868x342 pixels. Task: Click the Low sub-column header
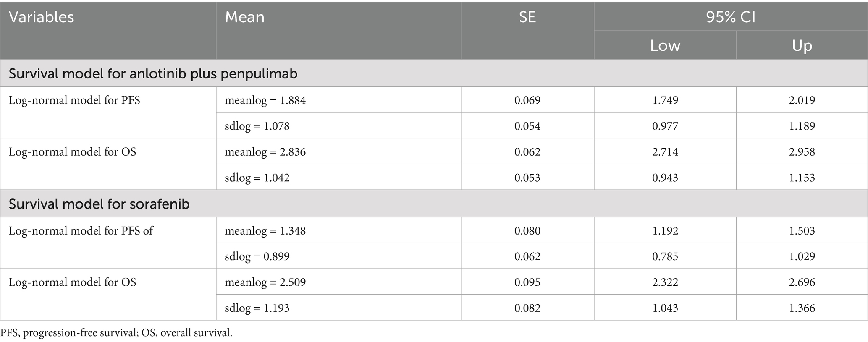[665, 45]
